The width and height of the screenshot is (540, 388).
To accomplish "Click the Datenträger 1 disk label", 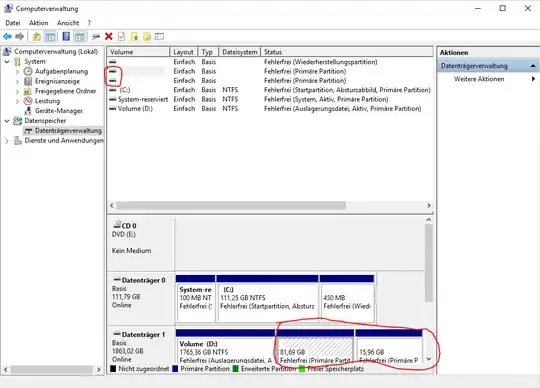I will click(143, 335).
